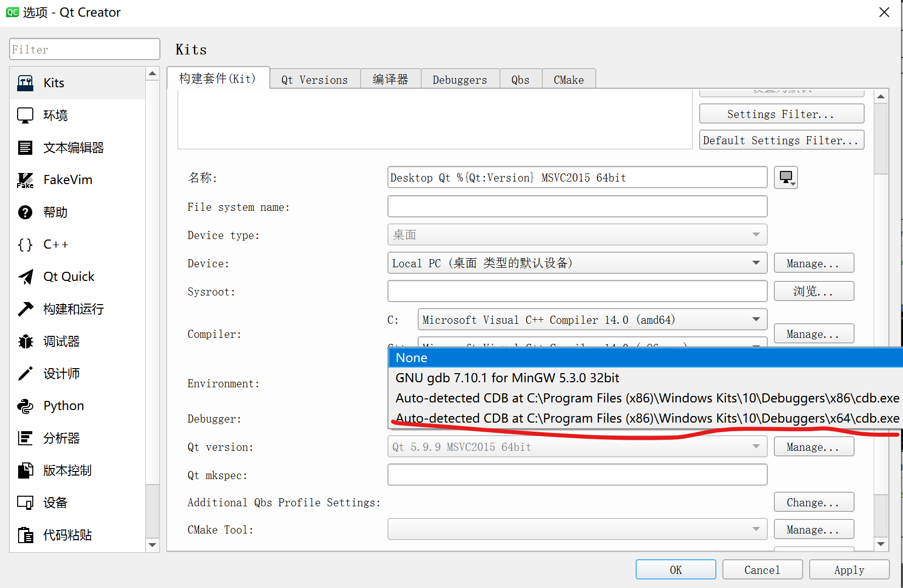Select the FakeVim settings icon
This screenshot has width=903, height=588.
coord(68,180)
